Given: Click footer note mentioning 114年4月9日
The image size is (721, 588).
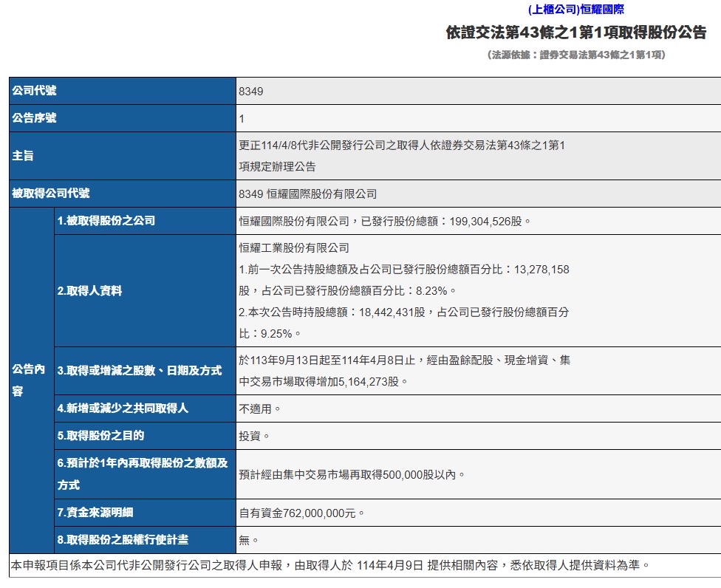Looking at the screenshot, I should pyautogui.click(x=330, y=565).
